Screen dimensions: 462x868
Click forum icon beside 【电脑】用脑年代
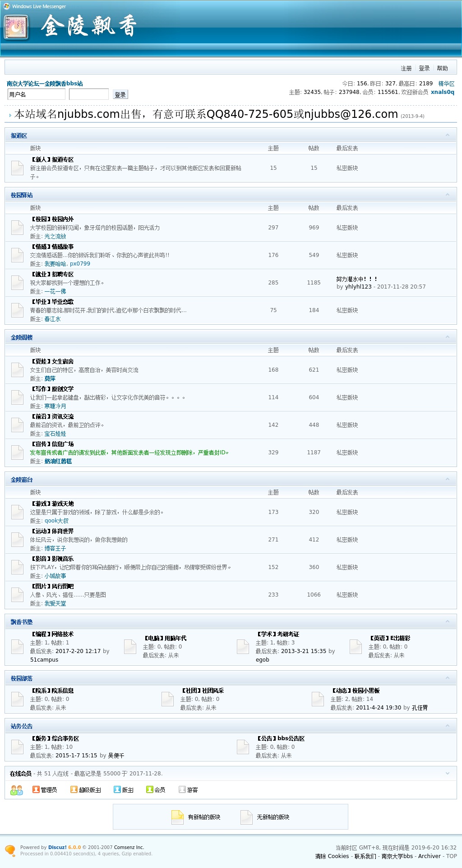point(130,647)
